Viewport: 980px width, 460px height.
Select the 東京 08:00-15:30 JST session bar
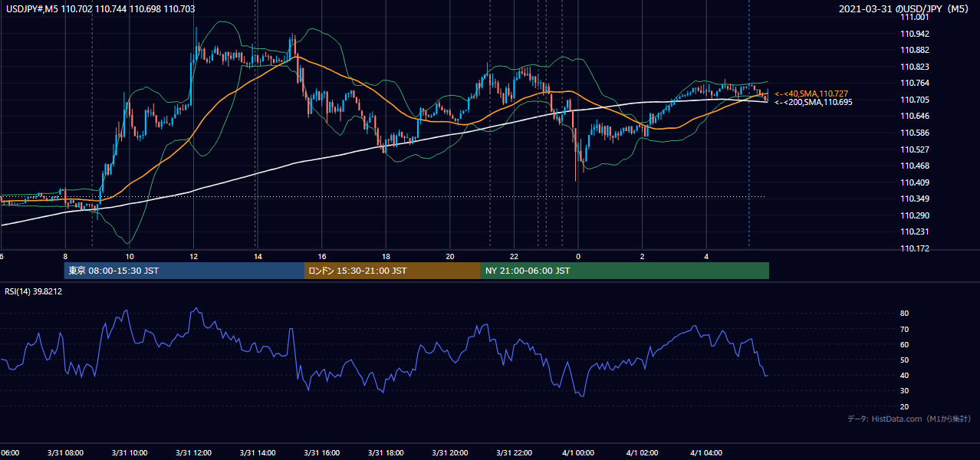point(184,271)
